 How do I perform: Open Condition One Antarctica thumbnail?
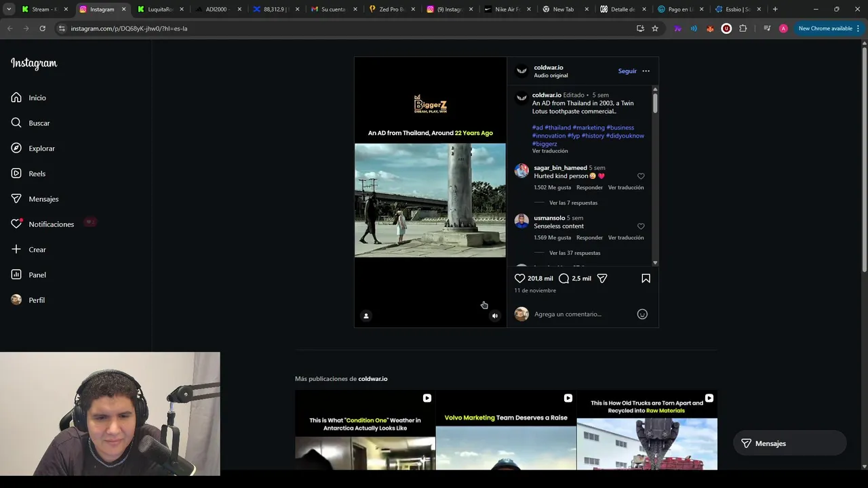pos(365,430)
